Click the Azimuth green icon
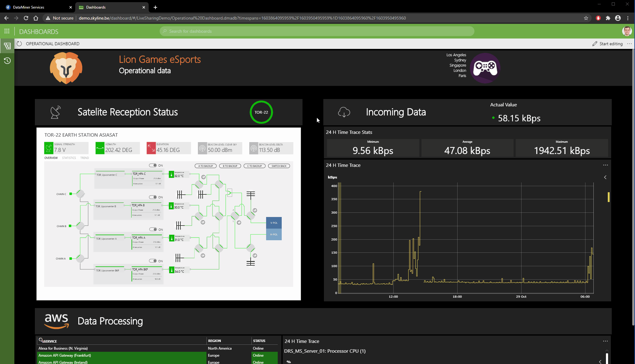Viewport: 635px width, 364px height. (x=100, y=148)
